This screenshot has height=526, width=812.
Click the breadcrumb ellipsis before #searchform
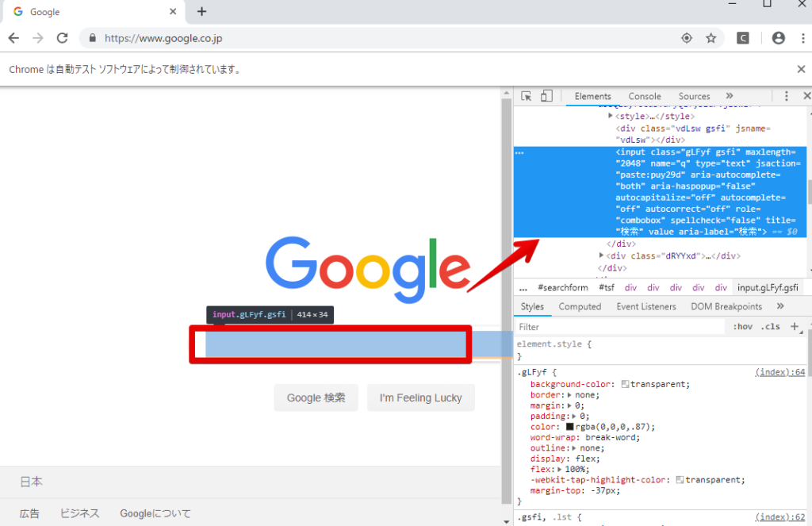click(x=523, y=288)
